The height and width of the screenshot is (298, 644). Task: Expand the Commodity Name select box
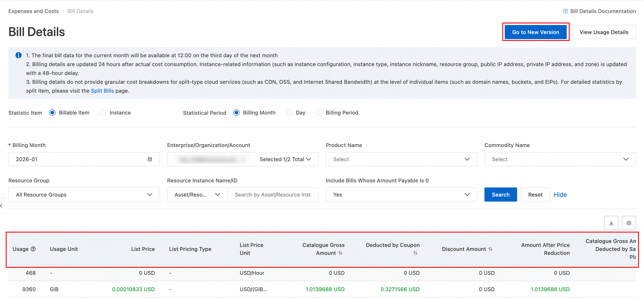pos(560,159)
